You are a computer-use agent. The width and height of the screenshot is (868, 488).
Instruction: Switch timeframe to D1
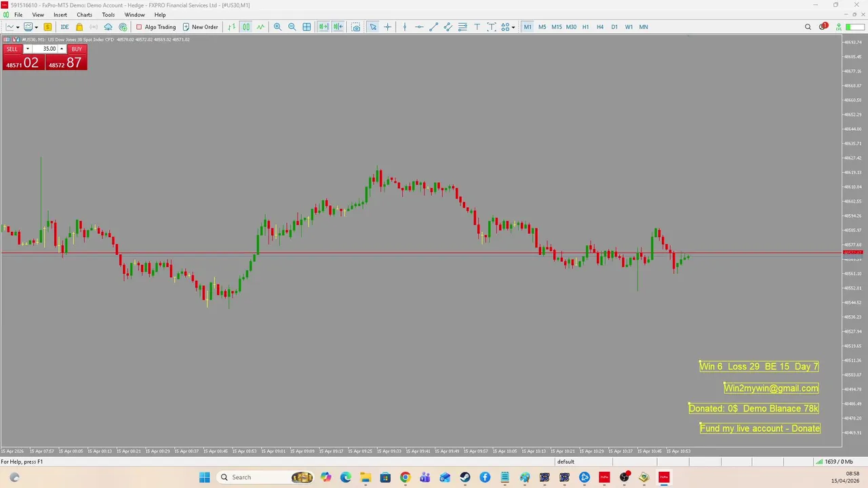point(614,27)
